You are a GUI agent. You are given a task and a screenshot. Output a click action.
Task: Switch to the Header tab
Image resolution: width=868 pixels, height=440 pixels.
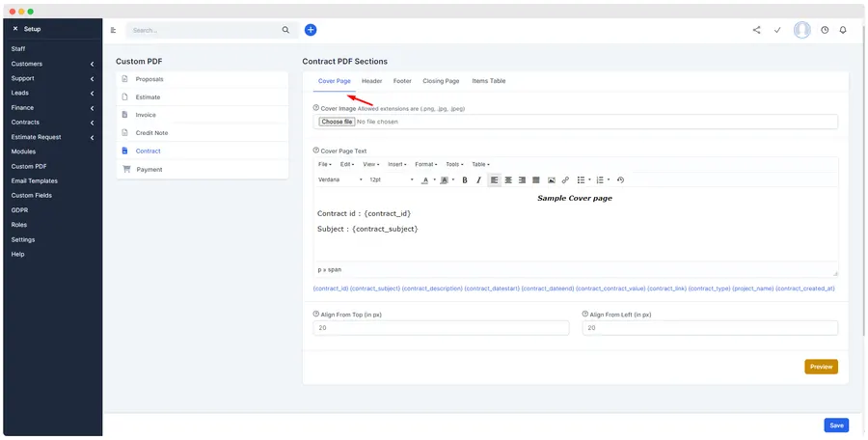pos(372,81)
